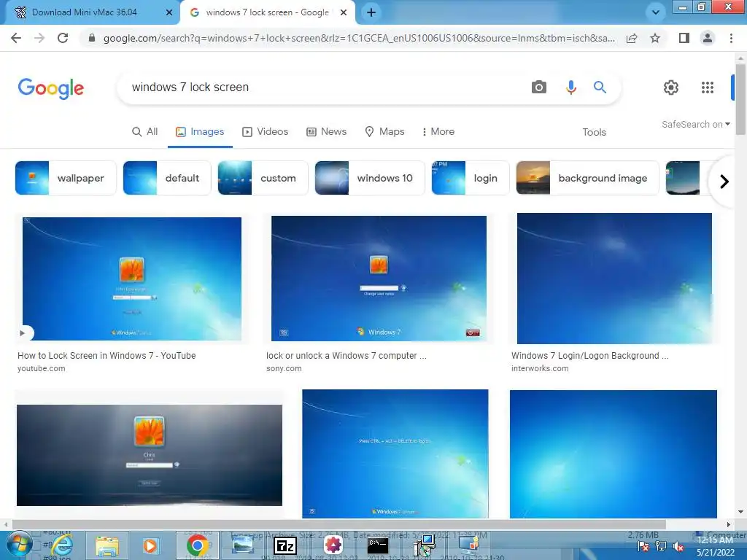747x560 pixels.
Task: Open 'lock or unlock a Windows 7 computer' link
Action: (x=347, y=356)
